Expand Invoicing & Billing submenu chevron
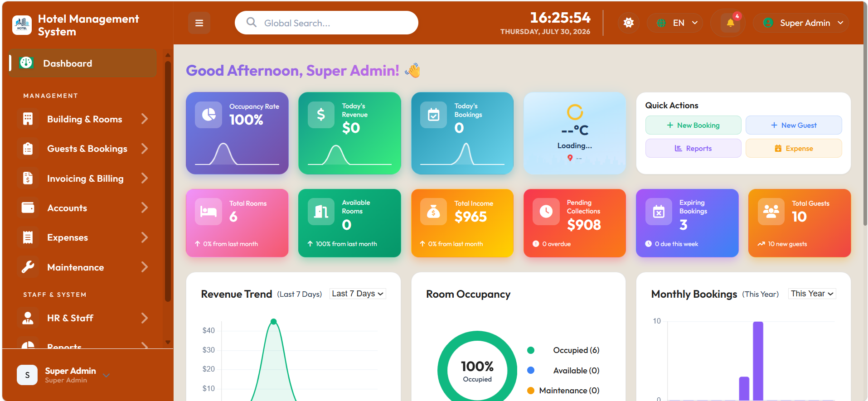 tap(145, 178)
